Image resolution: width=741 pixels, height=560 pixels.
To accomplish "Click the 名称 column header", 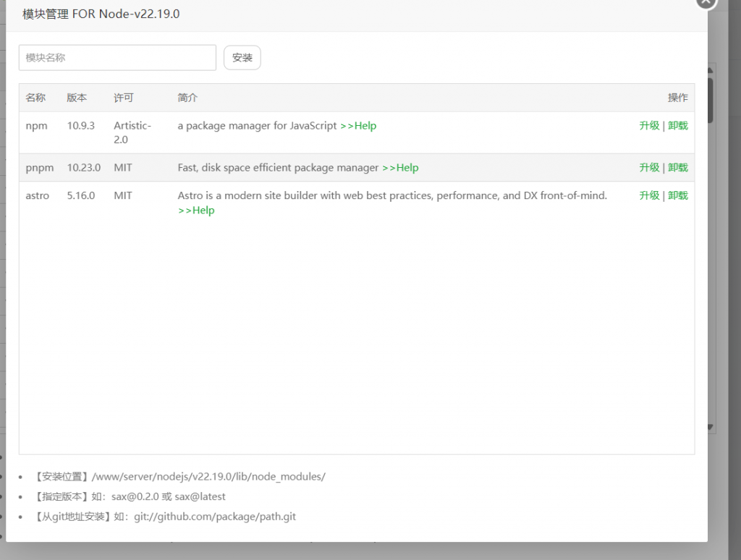I will point(35,98).
